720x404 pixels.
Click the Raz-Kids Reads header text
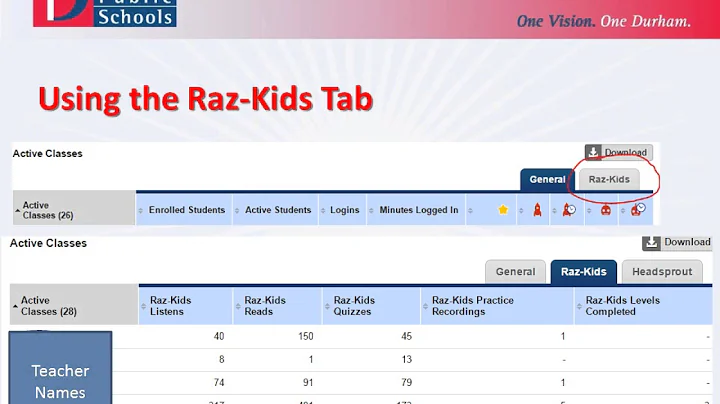[265, 306]
